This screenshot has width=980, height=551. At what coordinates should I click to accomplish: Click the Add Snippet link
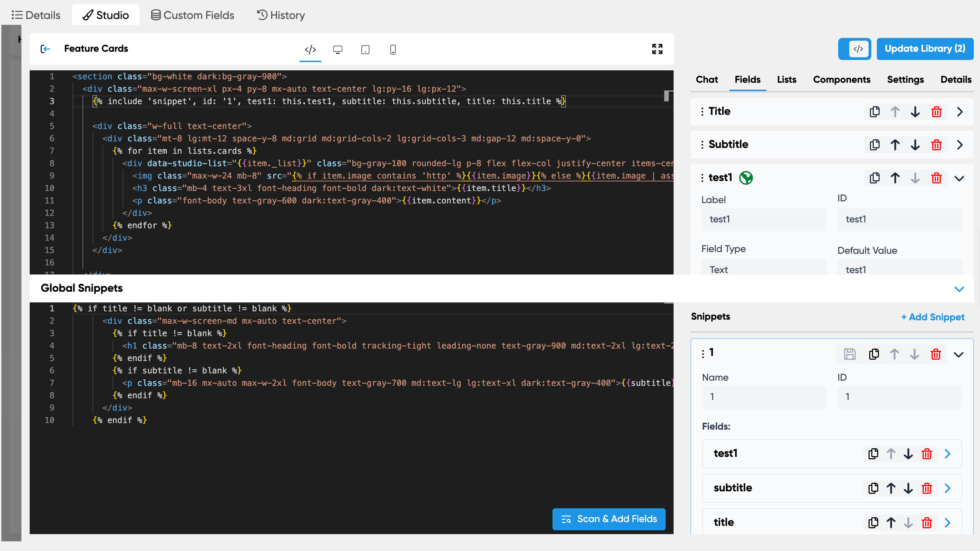932,317
